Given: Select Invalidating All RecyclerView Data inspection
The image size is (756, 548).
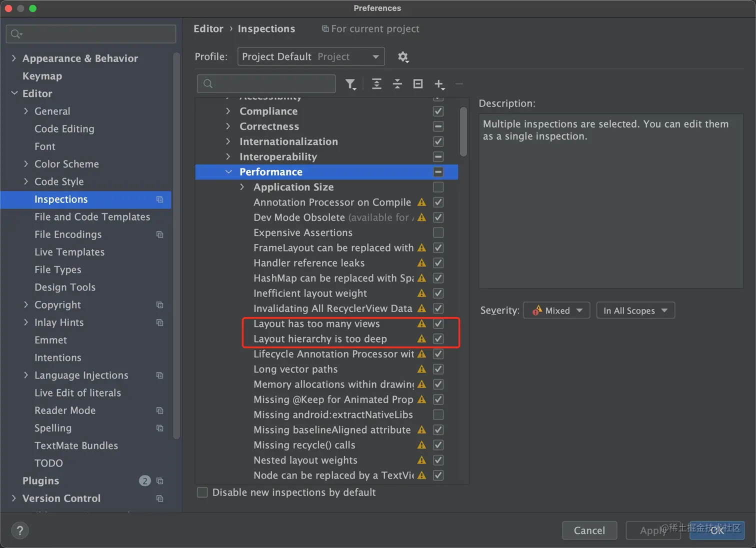Looking at the screenshot, I should tap(326, 308).
